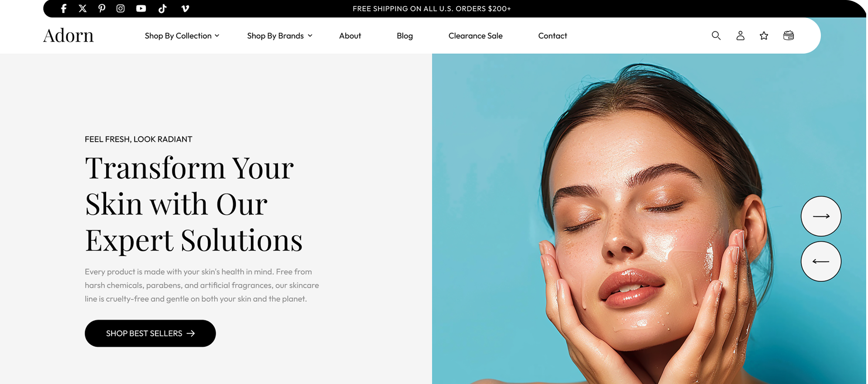View wishlist via the star icon
868x384 pixels.
[764, 35]
